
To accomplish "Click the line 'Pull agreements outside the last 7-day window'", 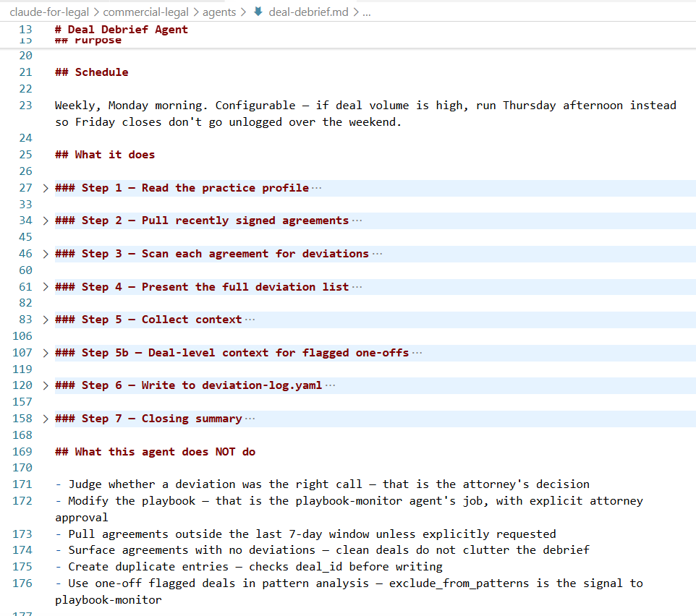I will (305, 534).
